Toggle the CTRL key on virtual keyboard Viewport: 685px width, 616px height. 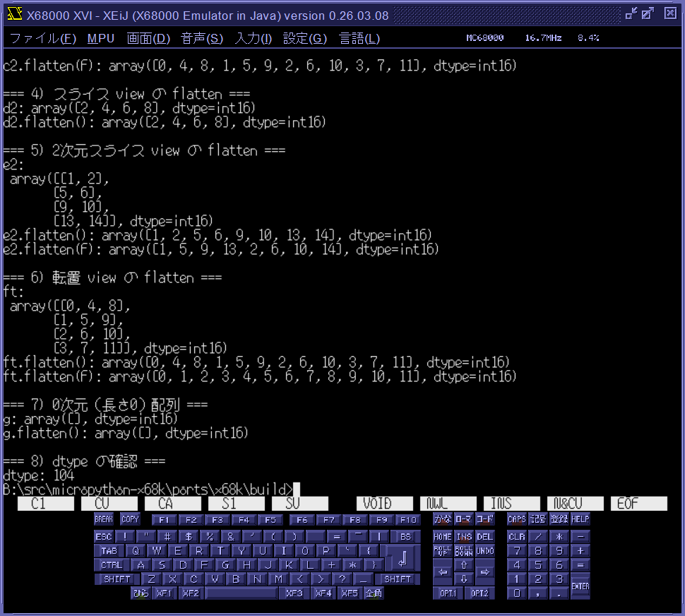[112, 565]
